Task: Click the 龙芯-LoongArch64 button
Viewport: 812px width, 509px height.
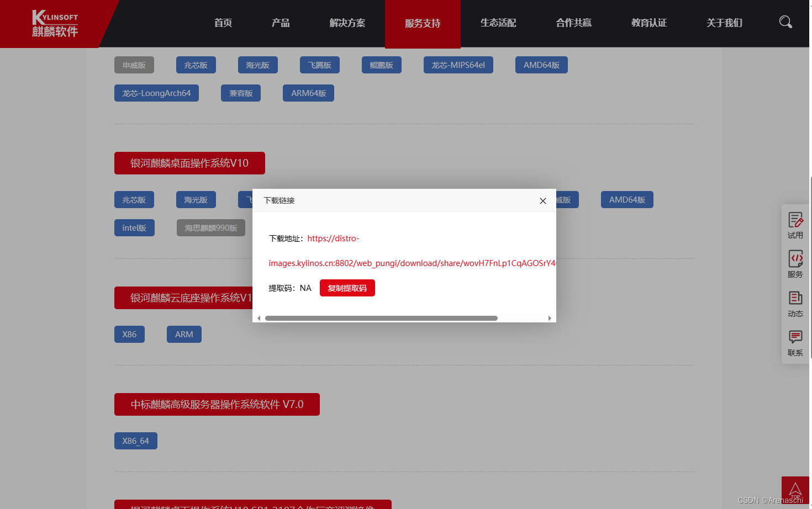Action: tap(156, 93)
